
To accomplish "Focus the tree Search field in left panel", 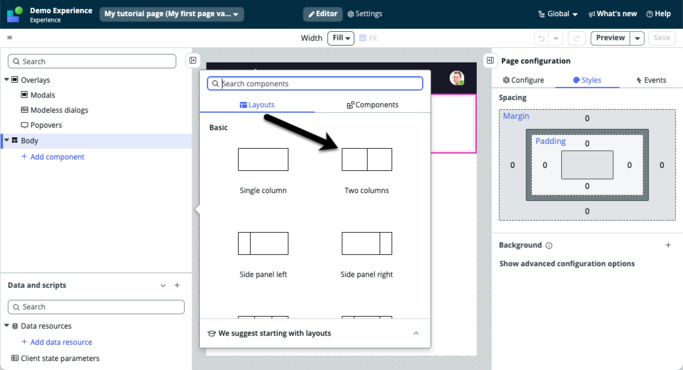I will pos(92,61).
